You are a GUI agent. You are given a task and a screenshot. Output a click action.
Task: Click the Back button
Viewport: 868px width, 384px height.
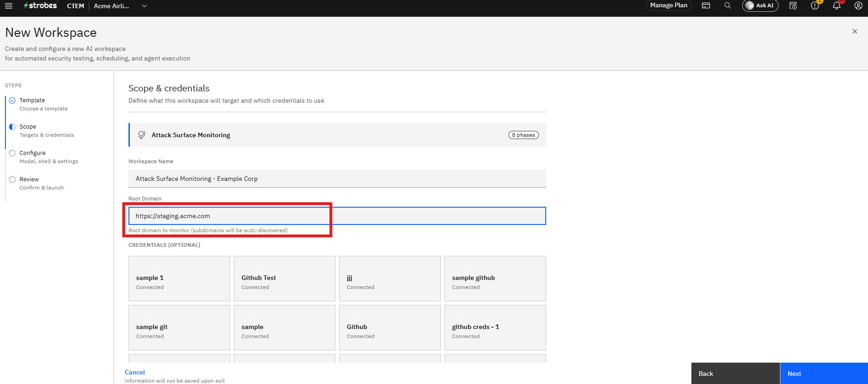pos(735,374)
